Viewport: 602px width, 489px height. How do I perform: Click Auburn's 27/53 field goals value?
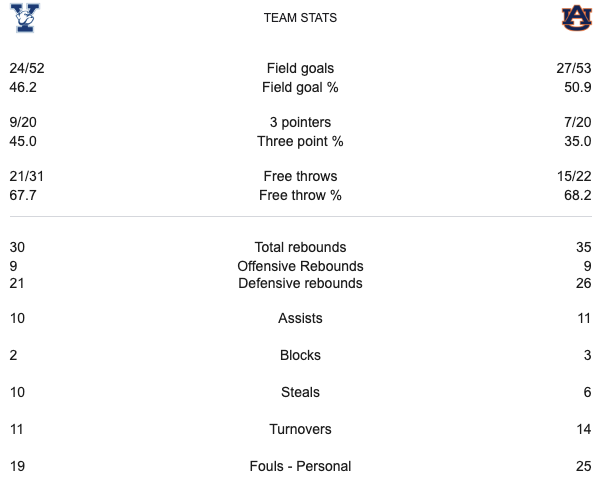(574, 69)
